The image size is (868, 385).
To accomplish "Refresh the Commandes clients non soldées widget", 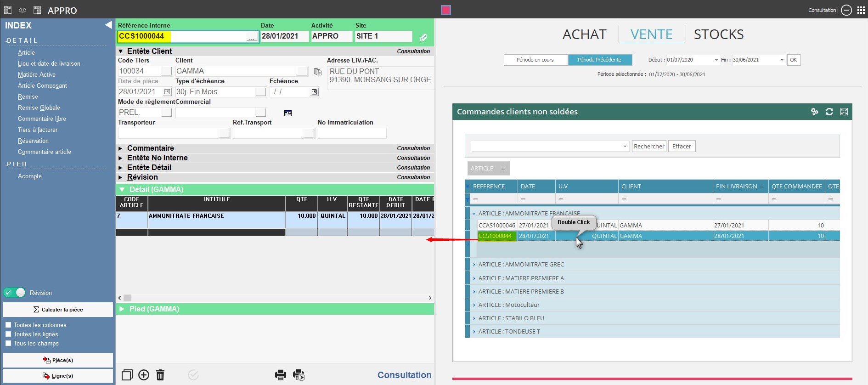I will tap(829, 112).
